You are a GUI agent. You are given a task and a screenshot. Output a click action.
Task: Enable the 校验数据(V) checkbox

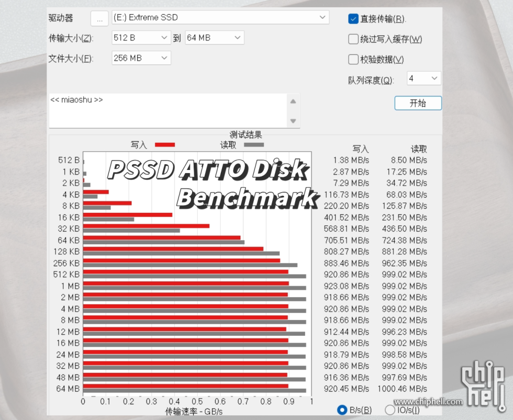(x=353, y=60)
